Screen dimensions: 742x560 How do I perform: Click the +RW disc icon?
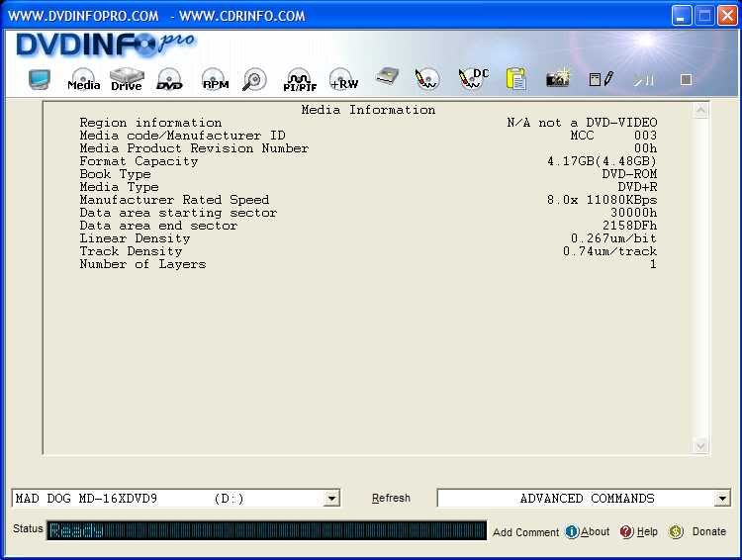point(343,79)
